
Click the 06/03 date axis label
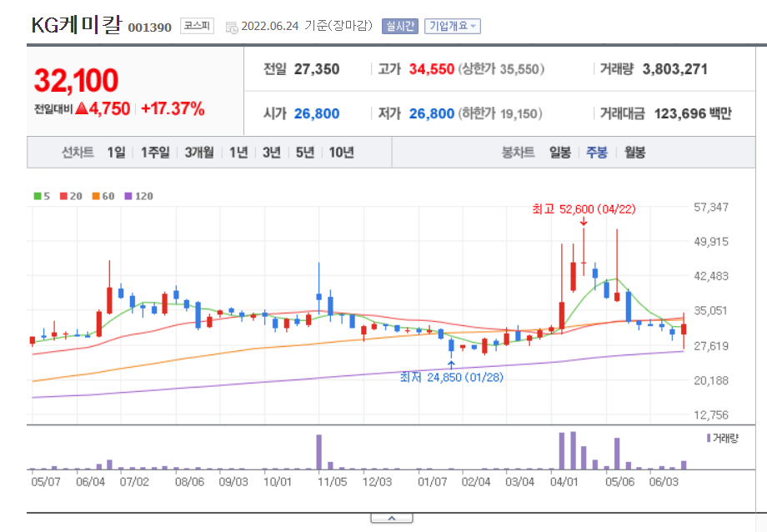pos(664,482)
